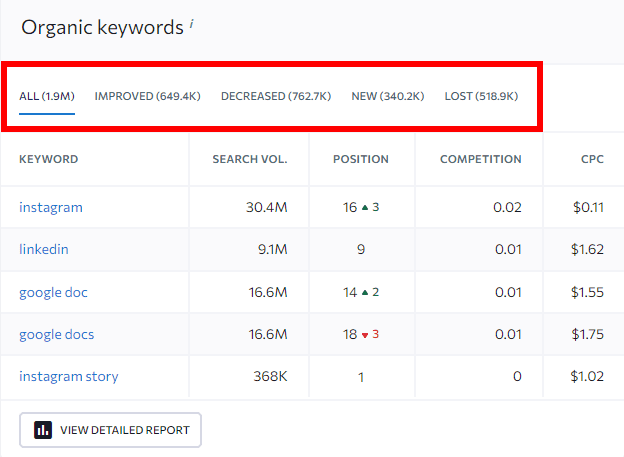
Task: Click the VIEW DETAILED REPORT button
Action: click(111, 430)
